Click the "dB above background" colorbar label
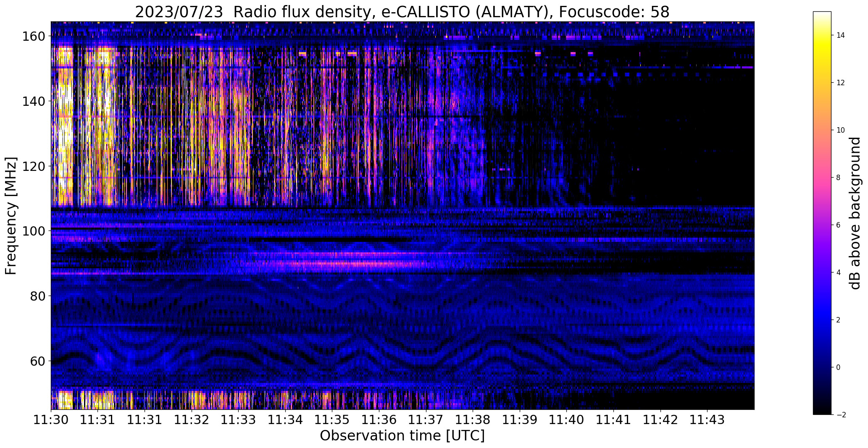868x448 pixels. click(x=855, y=213)
